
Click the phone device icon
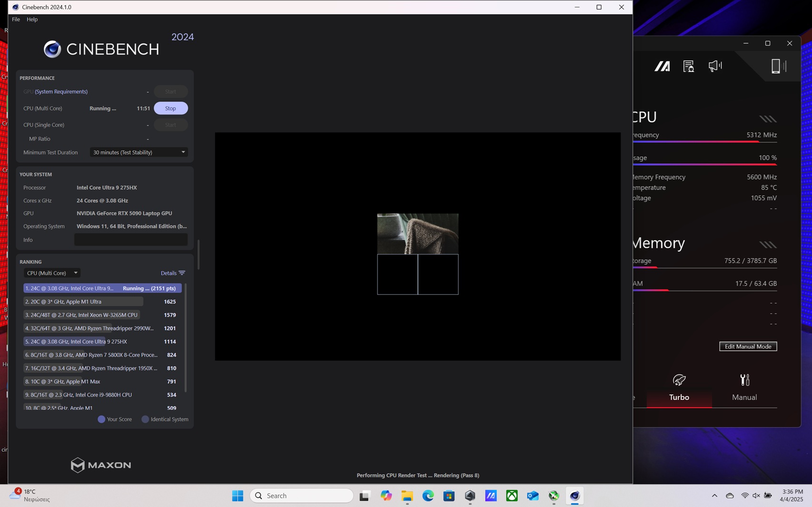(x=776, y=67)
